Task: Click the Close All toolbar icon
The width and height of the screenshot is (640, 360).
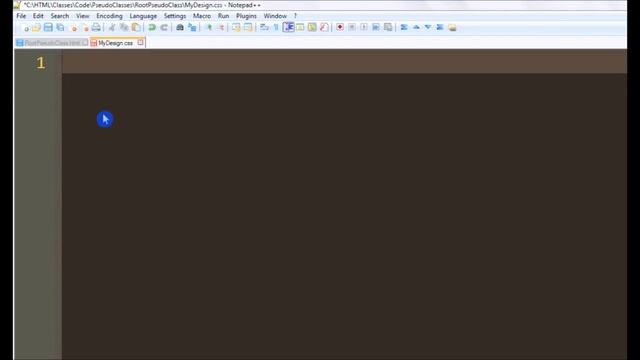Action: tap(85, 28)
